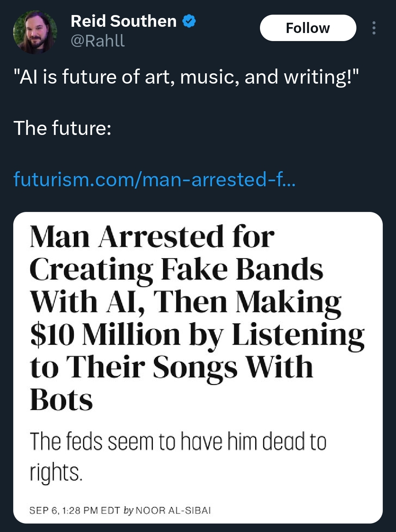
Task: Click the display name Reid Southen
Action: [123, 21]
